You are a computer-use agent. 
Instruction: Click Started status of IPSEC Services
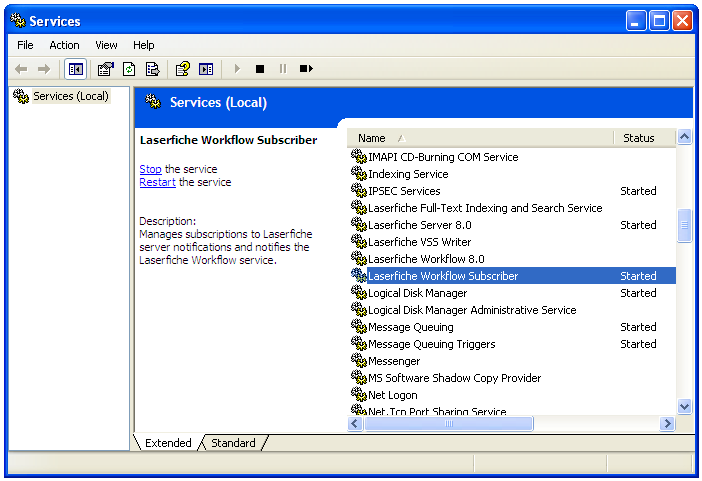[638, 191]
